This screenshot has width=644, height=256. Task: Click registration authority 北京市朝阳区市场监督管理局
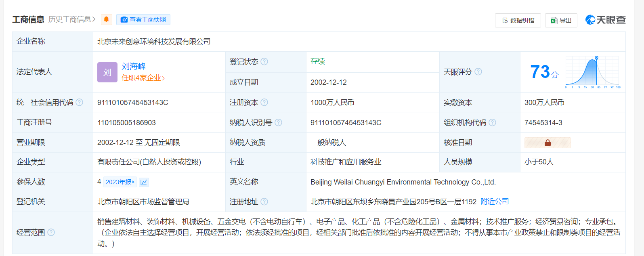[x=143, y=201]
